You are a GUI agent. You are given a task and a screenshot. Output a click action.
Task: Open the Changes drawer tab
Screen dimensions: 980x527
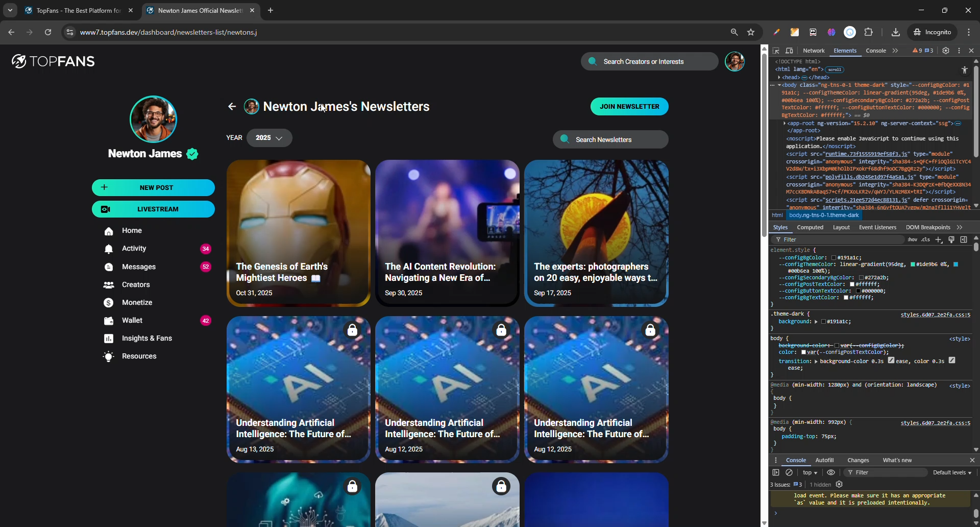pos(858,461)
